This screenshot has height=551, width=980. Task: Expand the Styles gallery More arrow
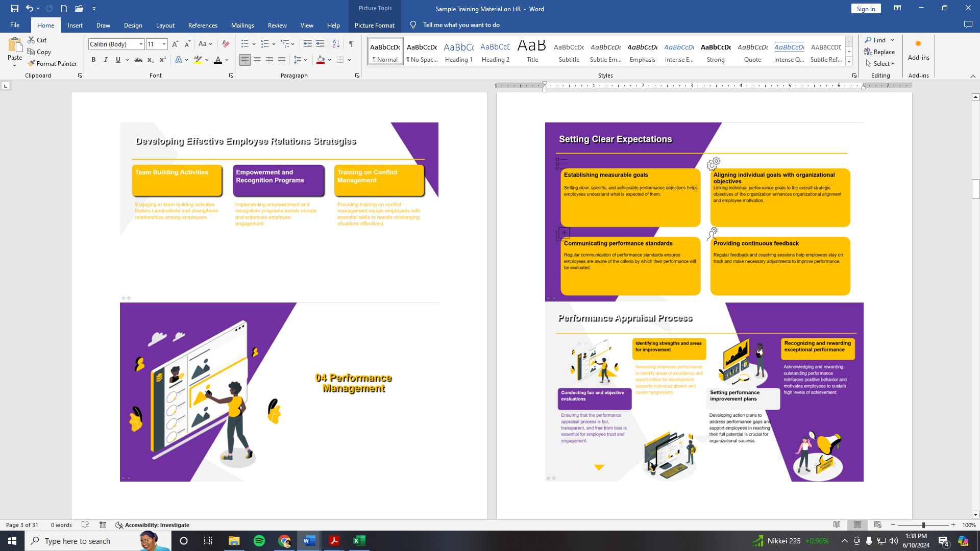pyautogui.click(x=849, y=62)
